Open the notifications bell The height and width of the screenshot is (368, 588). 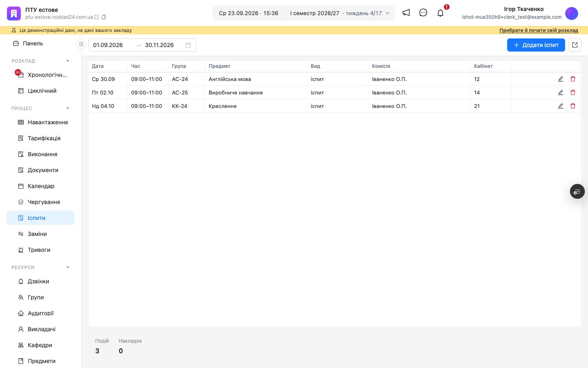point(440,13)
